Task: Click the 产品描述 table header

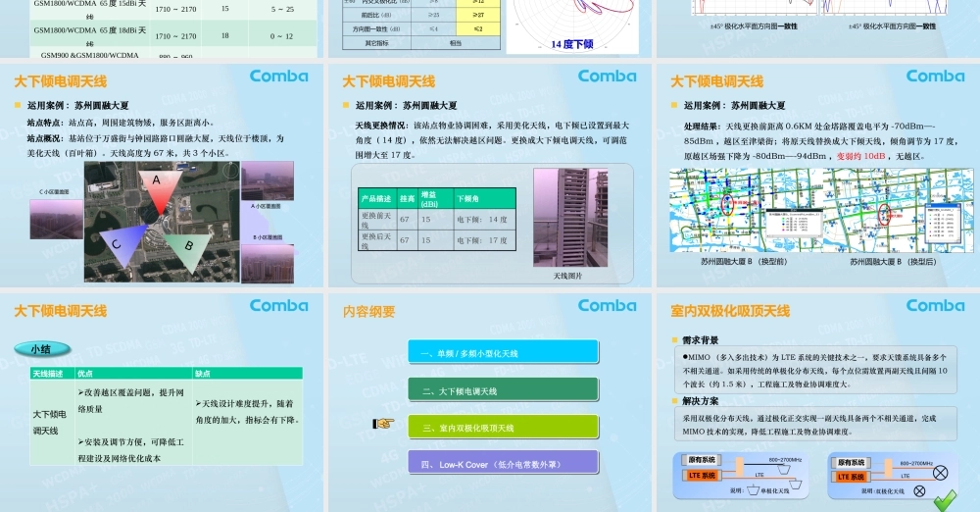Action: click(376, 198)
